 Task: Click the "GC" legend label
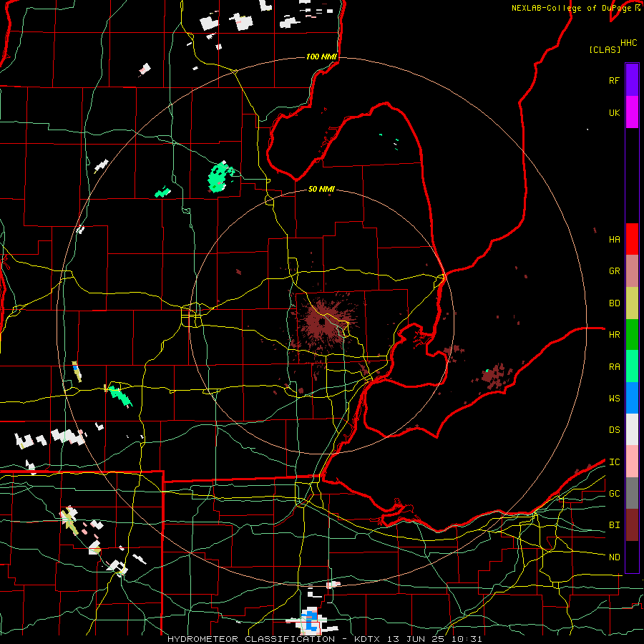tap(614, 494)
